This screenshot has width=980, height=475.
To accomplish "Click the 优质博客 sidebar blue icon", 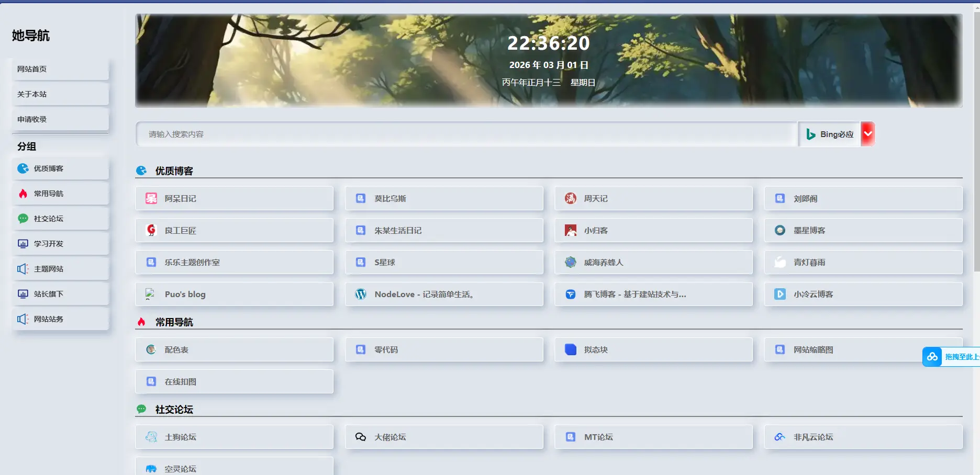I will (23, 168).
